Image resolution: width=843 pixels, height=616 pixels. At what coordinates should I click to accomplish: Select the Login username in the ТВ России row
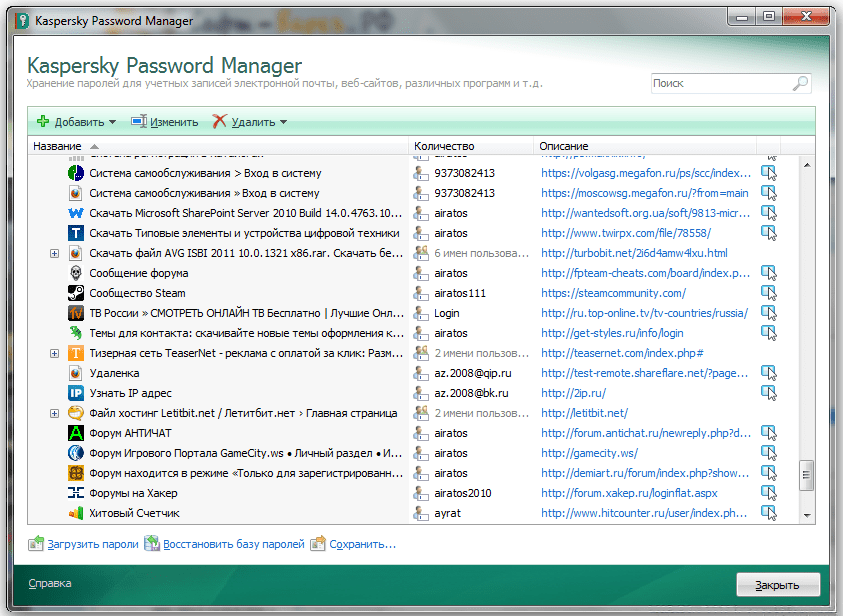[x=447, y=313]
